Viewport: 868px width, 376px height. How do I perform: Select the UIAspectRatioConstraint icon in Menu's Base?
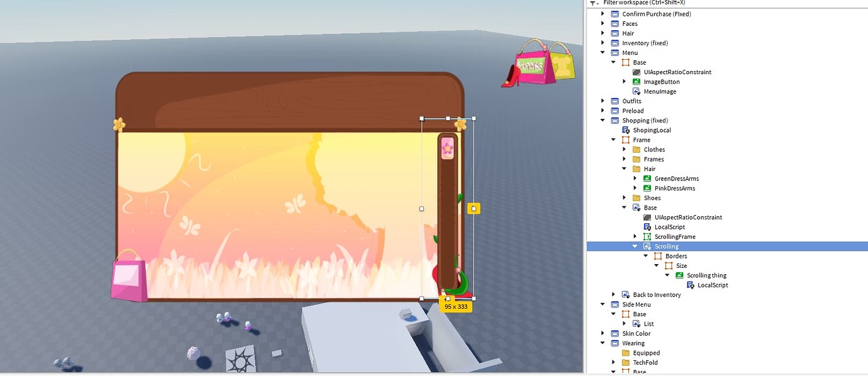coord(637,72)
